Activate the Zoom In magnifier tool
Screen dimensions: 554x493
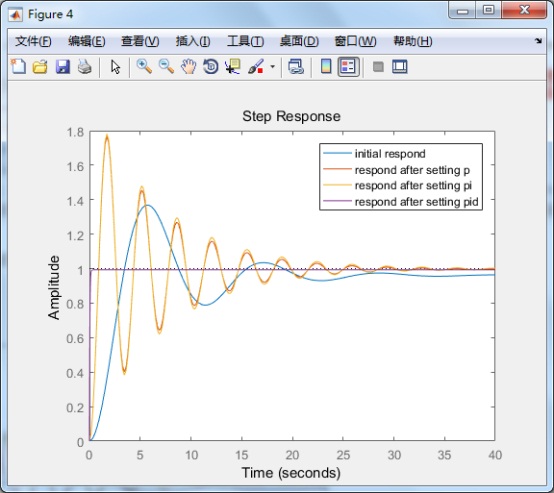[x=144, y=66]
